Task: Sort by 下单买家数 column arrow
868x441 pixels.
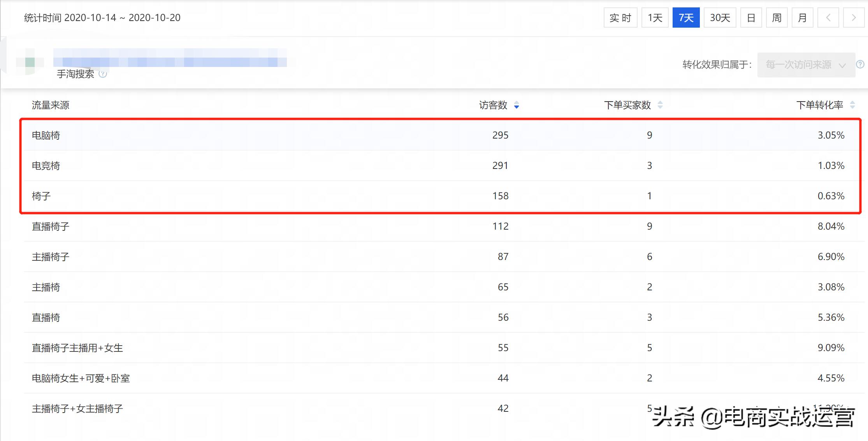Action: click(x=660, y=105)
